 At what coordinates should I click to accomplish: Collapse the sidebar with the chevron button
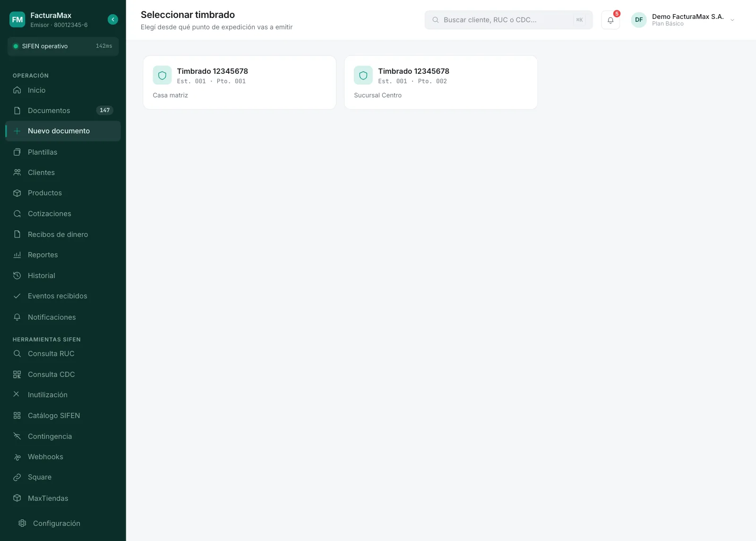112,19
